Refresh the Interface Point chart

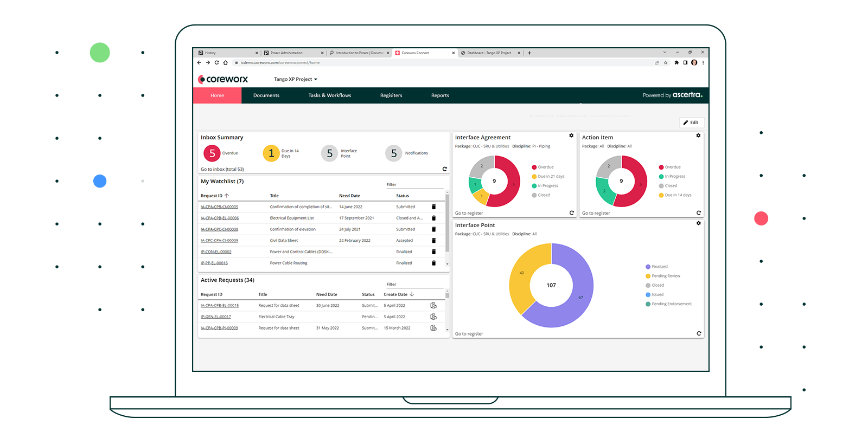(x=699, y=333)
